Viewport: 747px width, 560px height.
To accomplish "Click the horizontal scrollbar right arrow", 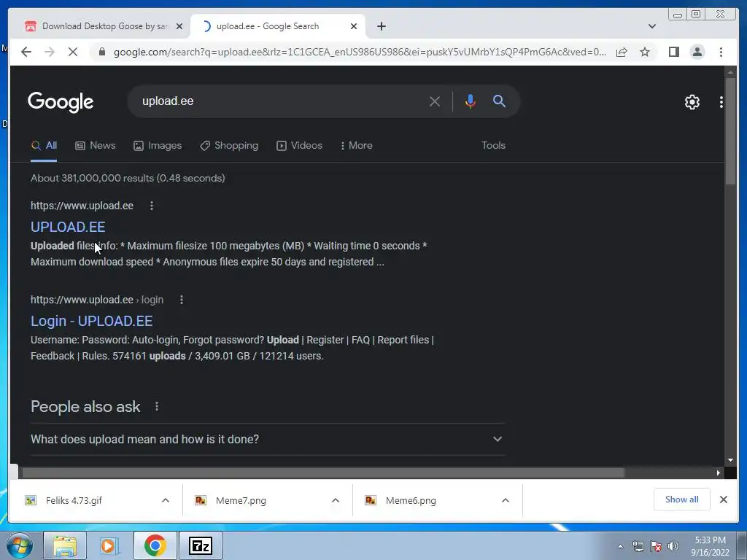I will coord(718,472).
